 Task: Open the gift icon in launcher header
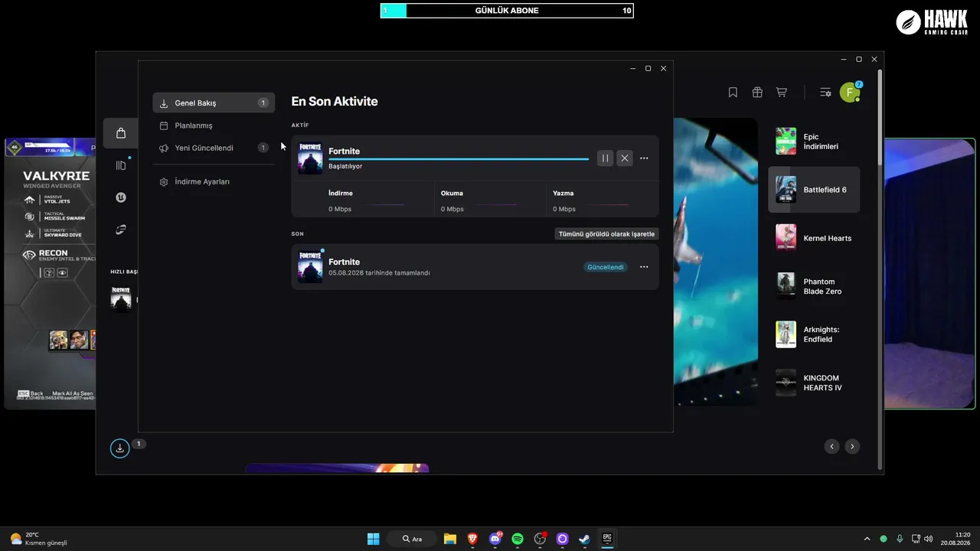[x=757, y=93]
